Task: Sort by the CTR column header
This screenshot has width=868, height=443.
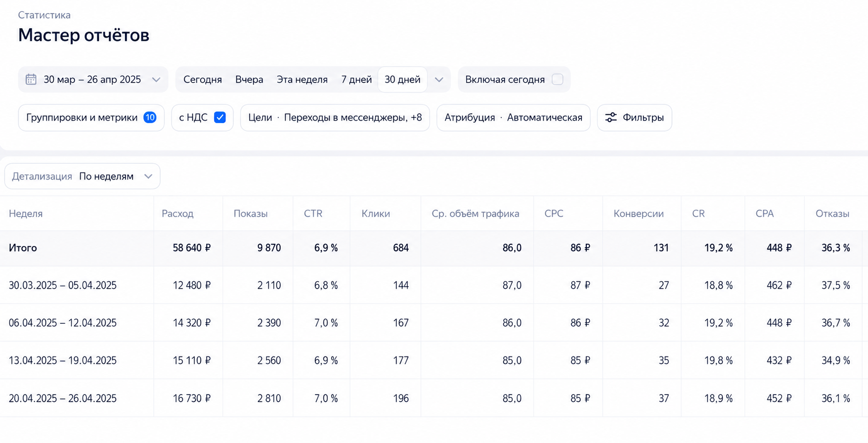Action: click(x=313, y=214)
